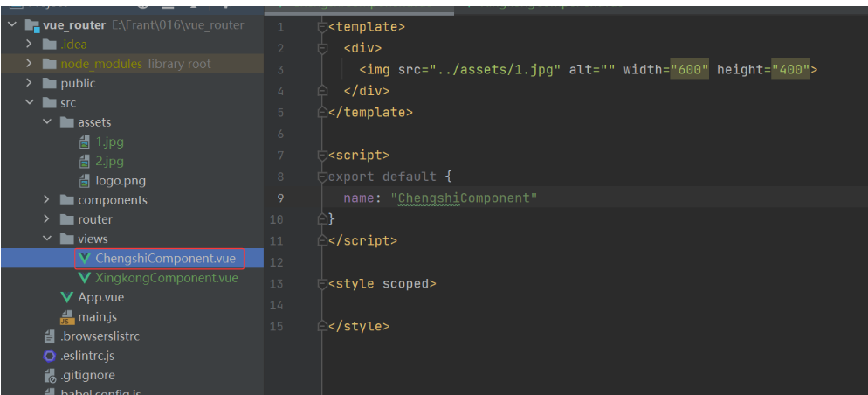The width and height of the screenshot is (868, 395).
Task: Click the views folder icon
Action: (67, 239)
